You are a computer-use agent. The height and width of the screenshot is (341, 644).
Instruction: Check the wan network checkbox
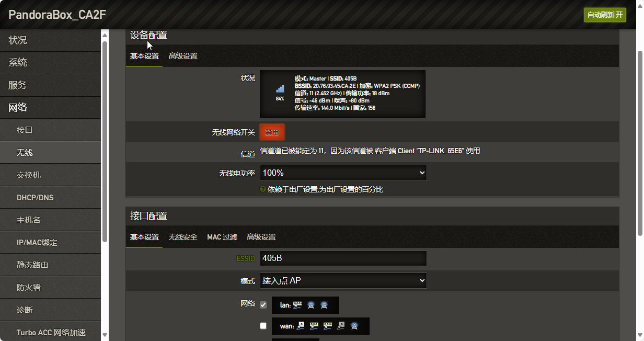(x=263, y=326)
